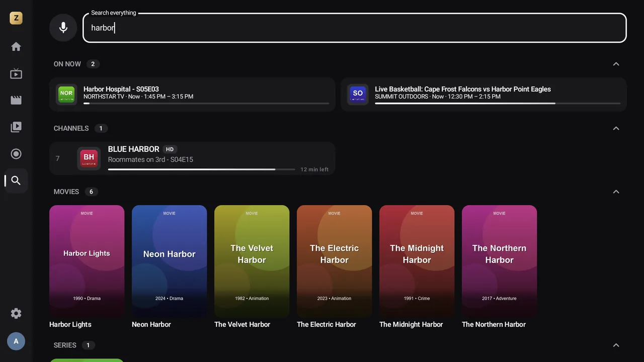Open Settings gear in sidebar
This screenshot has width=644, height=362.
tap(16, 313)
